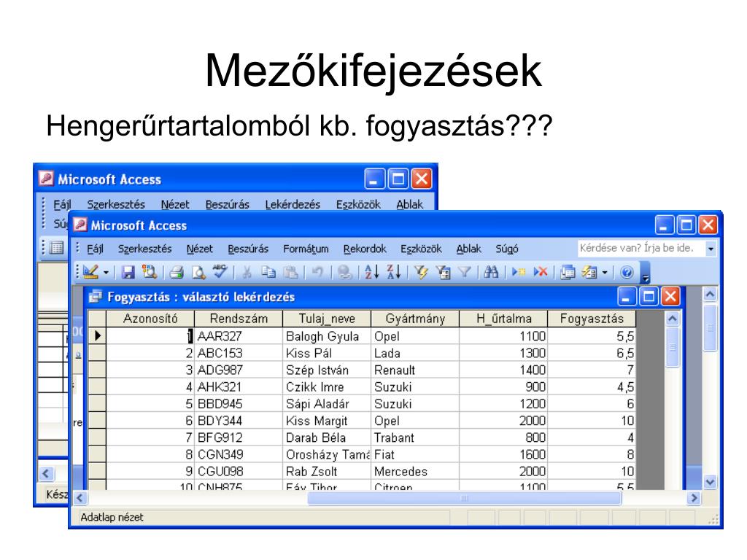747x560 pixels.
Task: Open the Lekérdezés menu in the back window
Action: tap(293, 204)
